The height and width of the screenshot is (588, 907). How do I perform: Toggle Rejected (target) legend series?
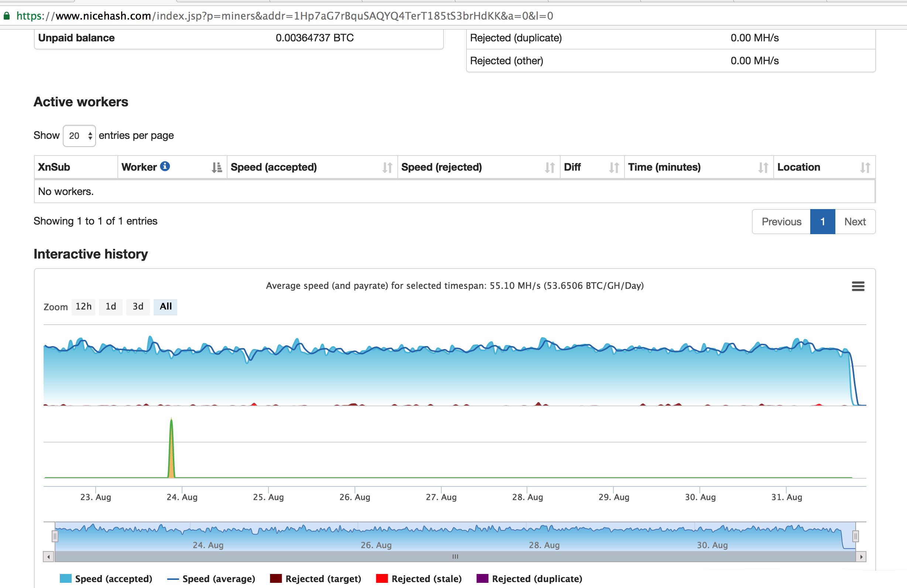(x=315, y=578)
